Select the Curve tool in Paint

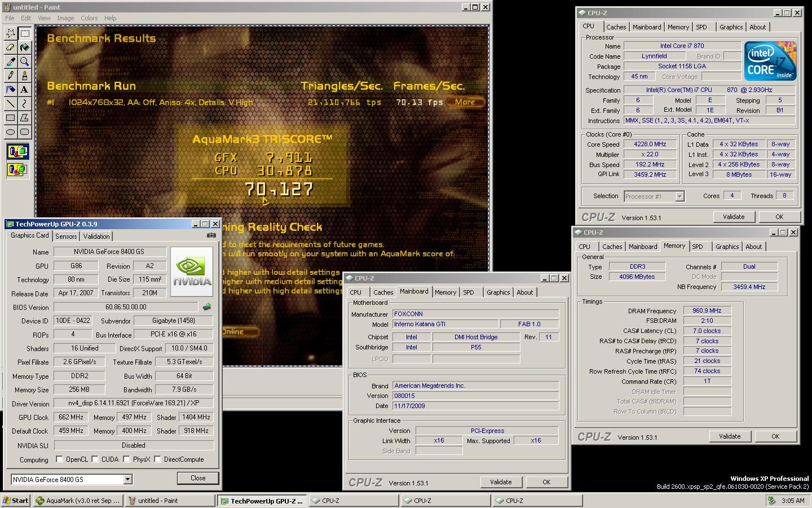pyautogui.click(x=25, y=104)
